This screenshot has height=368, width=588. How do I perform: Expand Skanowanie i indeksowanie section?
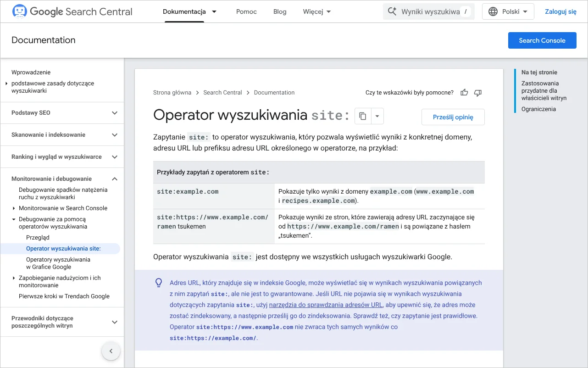click(115, 135)
